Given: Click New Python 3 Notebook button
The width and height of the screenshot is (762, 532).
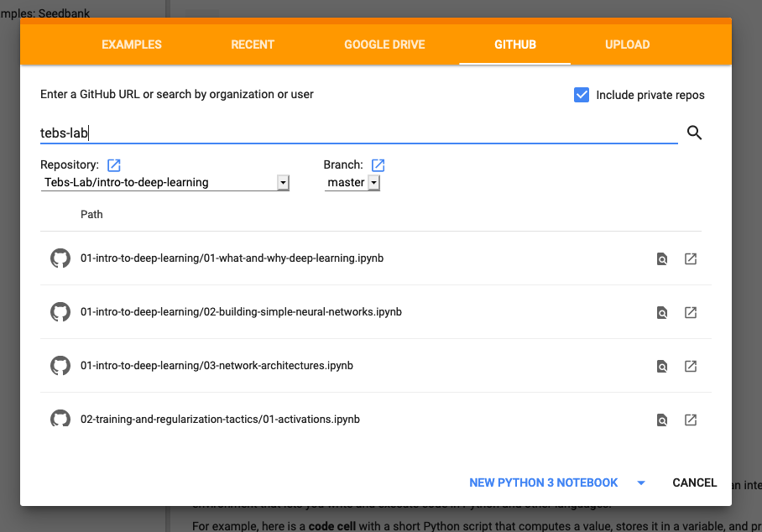Looking at the screenshot, I should click(543, 483).
